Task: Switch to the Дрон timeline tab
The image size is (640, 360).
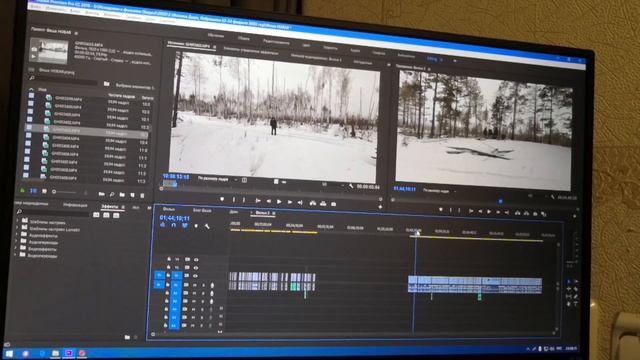Action: [233, 212]
